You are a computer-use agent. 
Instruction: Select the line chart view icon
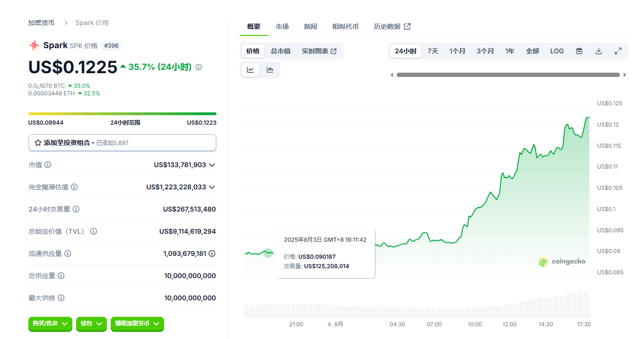click(x=250, y=70)
